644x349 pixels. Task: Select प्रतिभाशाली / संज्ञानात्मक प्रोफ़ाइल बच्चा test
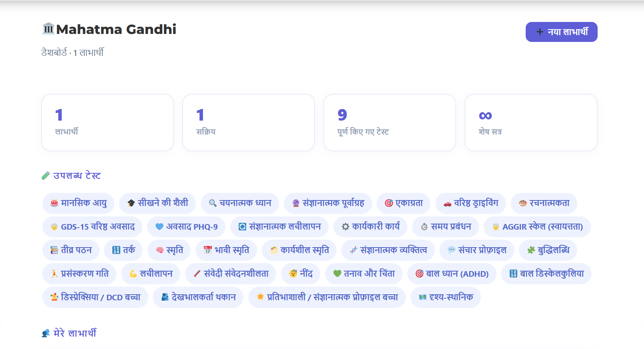327,297
